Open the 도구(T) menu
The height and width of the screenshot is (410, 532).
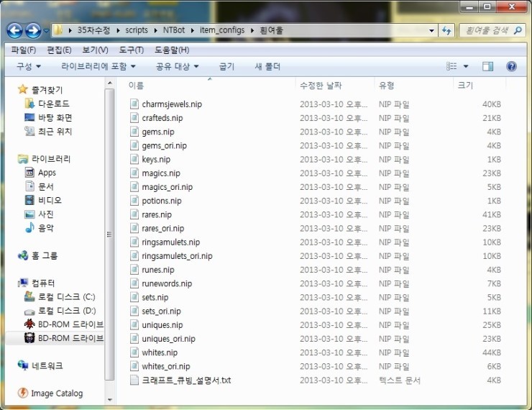(x=132, y=50)
